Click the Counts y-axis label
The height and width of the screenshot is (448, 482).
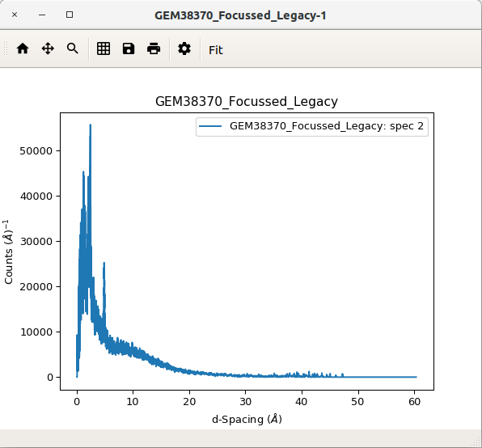(x=8, y=252)
